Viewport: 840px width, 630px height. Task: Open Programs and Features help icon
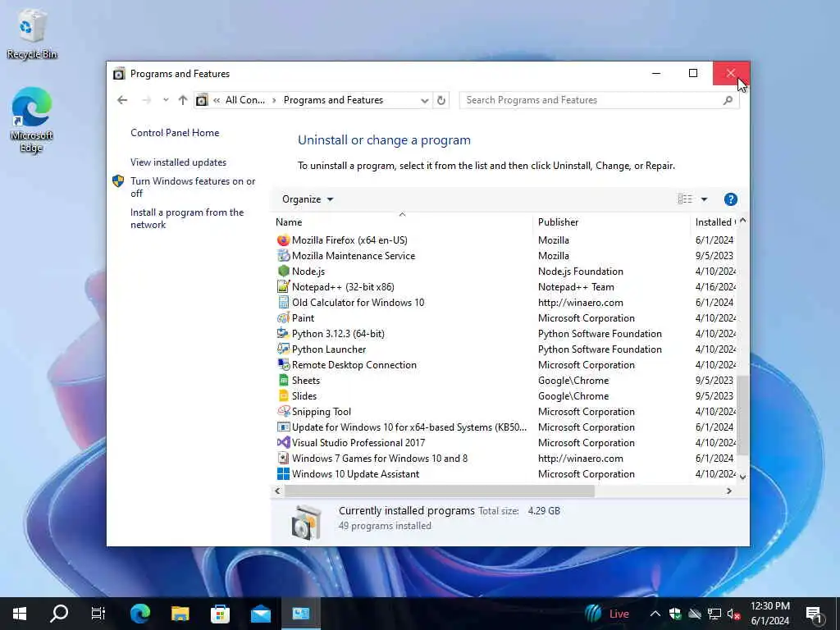coord(730,199)
